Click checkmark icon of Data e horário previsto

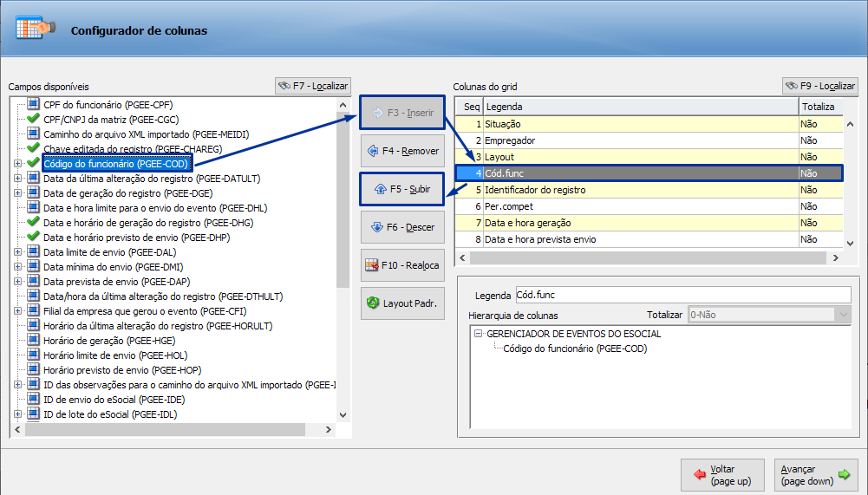pos(33,236)
